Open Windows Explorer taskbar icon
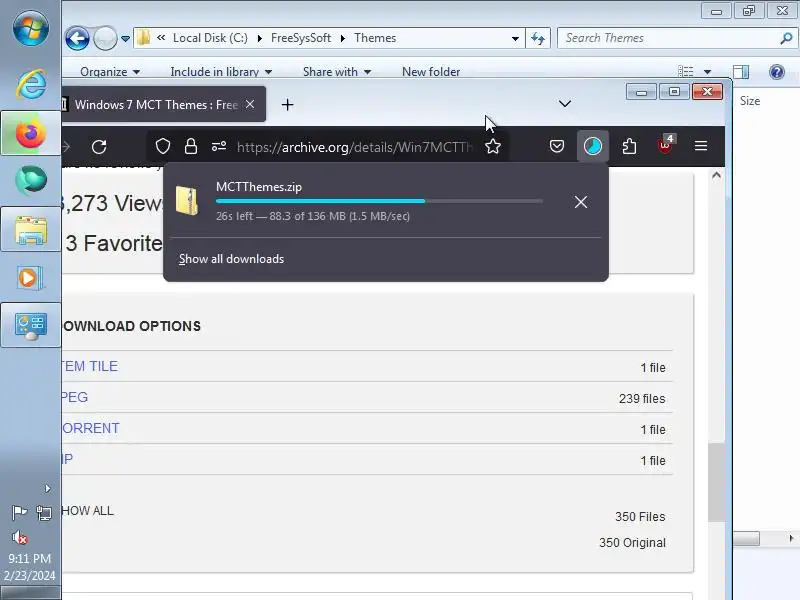 (x=31, y=230)
